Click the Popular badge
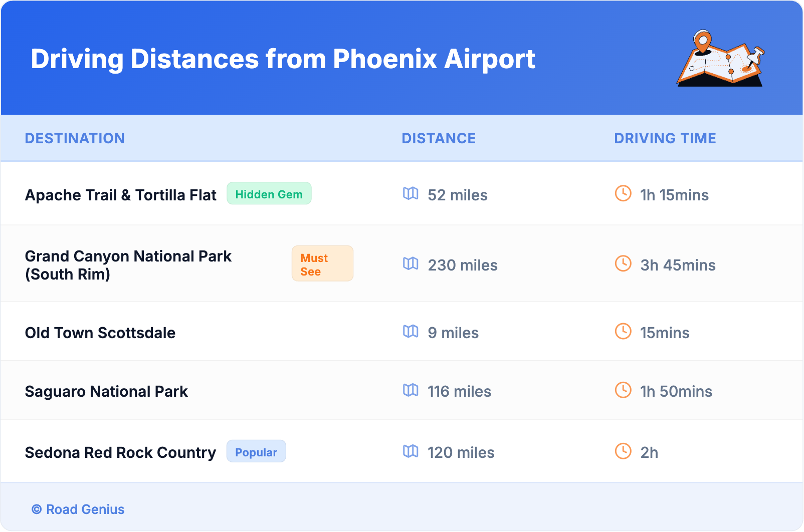Image resolution: width=804 pixels, height=532 pixels. 256,452
